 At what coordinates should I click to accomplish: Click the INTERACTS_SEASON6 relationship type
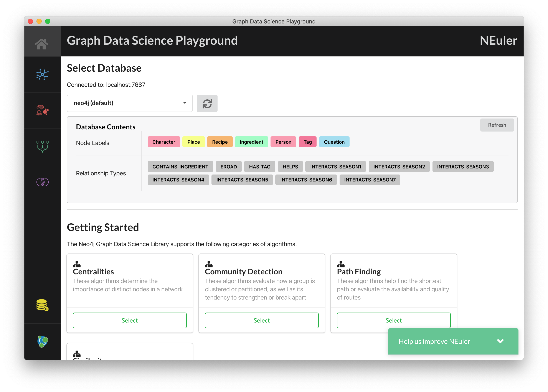pos(306,180)
